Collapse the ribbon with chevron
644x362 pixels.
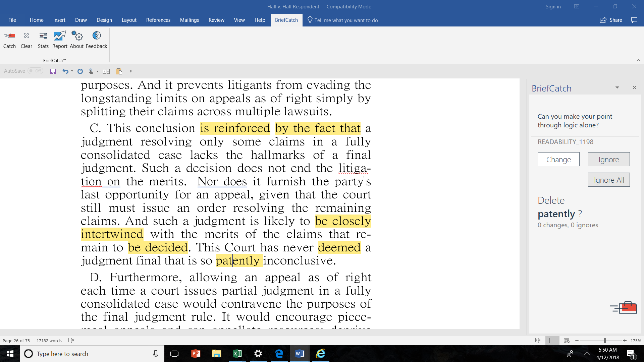pos(638,60)
